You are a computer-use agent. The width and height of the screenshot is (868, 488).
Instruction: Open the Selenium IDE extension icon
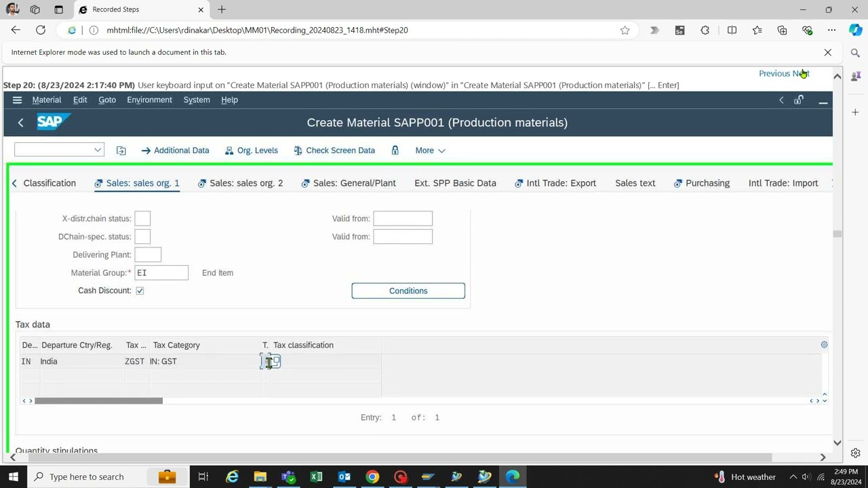pos(679,30)
